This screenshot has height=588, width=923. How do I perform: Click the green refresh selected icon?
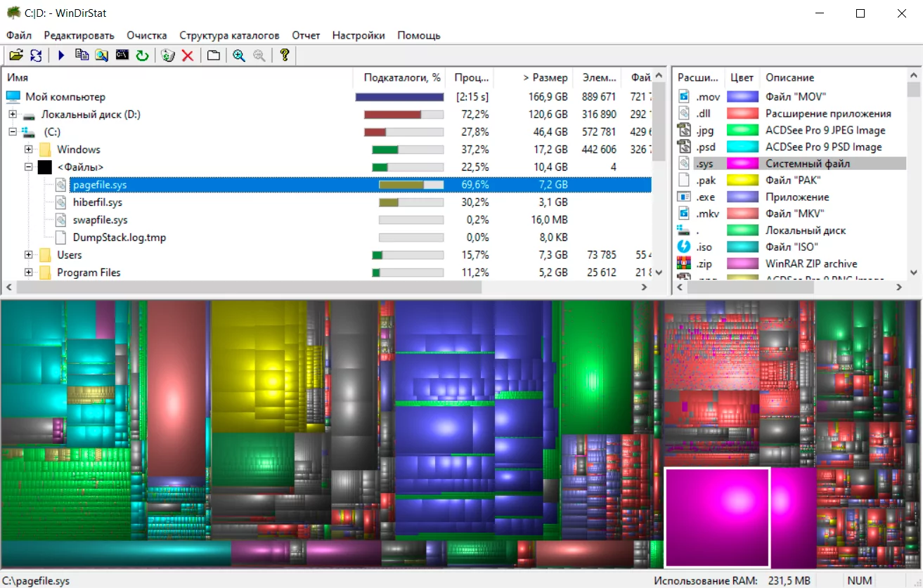coord(142,55)
